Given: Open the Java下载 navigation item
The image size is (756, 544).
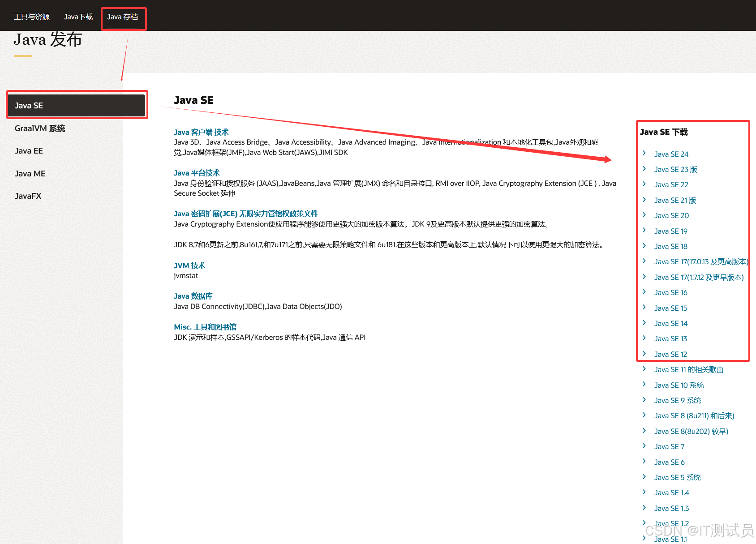Looking at the screenshot, I should [x=78, y=17].
